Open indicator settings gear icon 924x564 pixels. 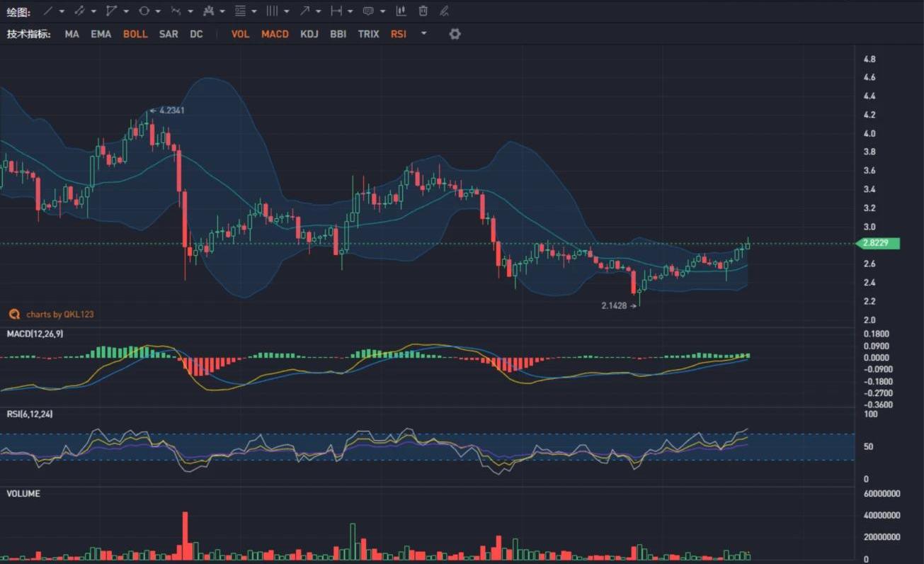[x=455, y=34]
